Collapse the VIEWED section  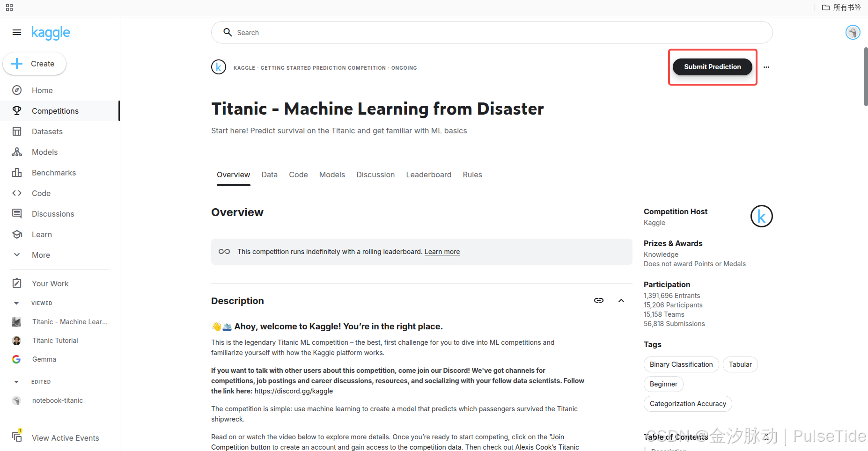point(16,303)
